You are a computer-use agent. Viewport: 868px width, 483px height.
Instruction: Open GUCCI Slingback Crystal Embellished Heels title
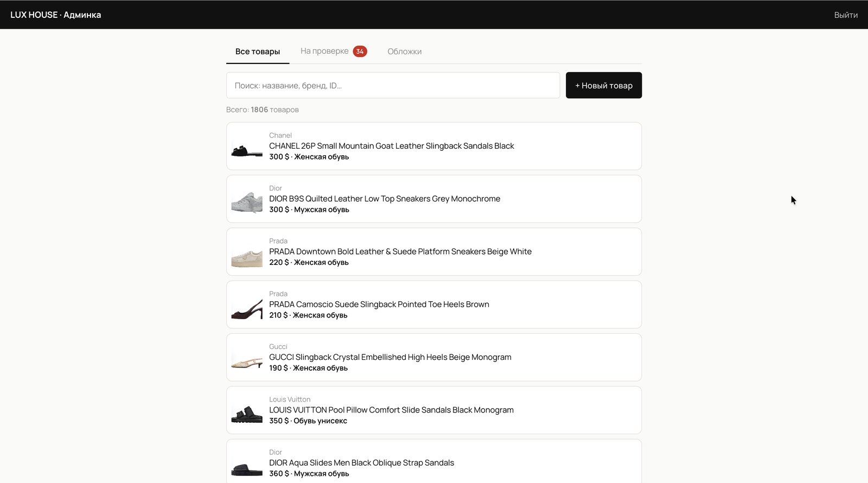390,357
